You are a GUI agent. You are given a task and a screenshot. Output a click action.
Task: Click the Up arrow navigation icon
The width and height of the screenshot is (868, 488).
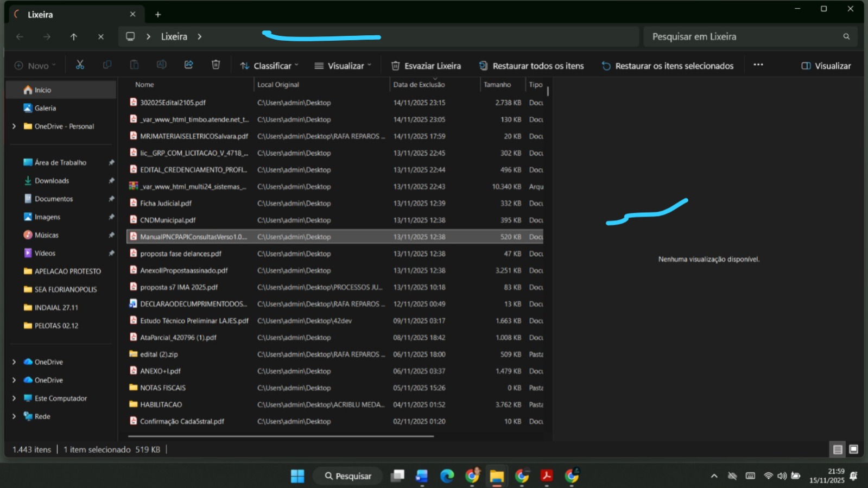click(x=74, y=37)
